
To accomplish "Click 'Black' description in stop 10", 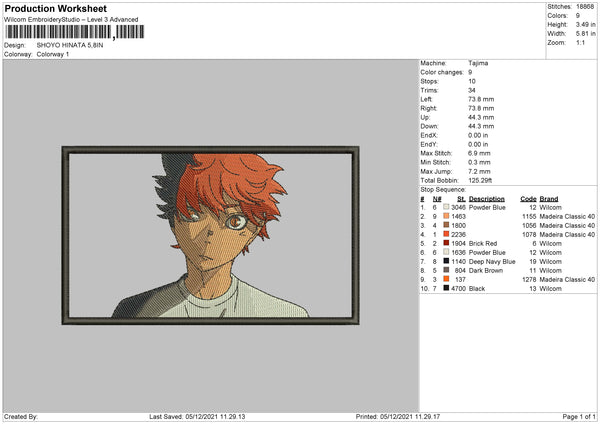I will coord(476,289).
